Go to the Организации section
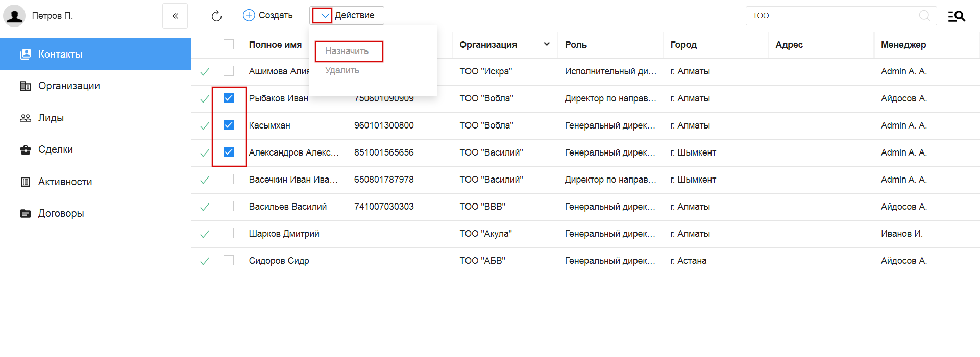The height and width of the screenshot is (357, 980). [95, 86]
